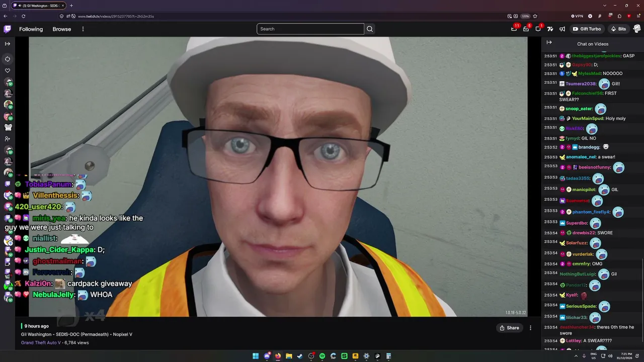Open the VPN extension button

578,16
